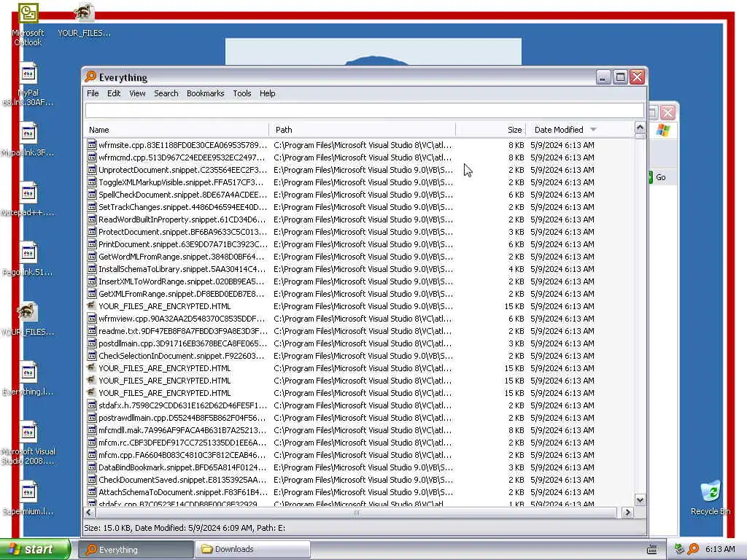Click the Everything search input field
The width and height of the screenshot is (747, 560).
coord(365,111)
